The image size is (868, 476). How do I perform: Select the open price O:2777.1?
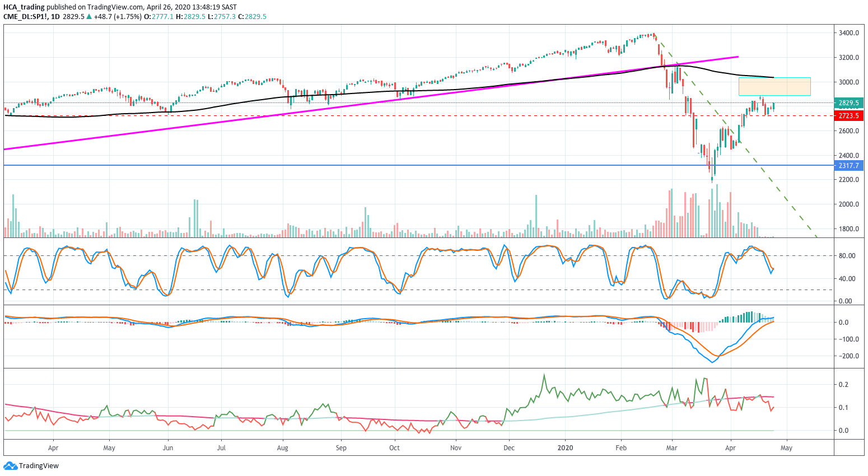(158, 17)
